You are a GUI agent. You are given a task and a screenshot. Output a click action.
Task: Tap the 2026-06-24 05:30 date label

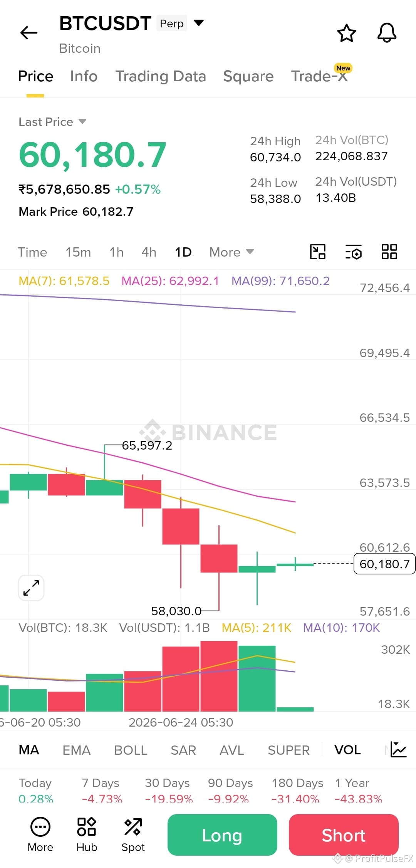click(x=181, y=722)
